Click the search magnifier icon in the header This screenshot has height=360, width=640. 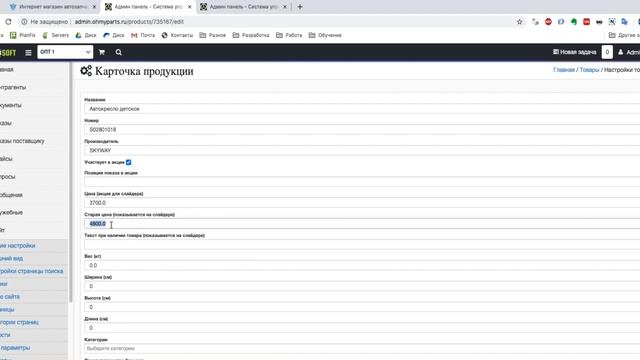pos(118,52)
